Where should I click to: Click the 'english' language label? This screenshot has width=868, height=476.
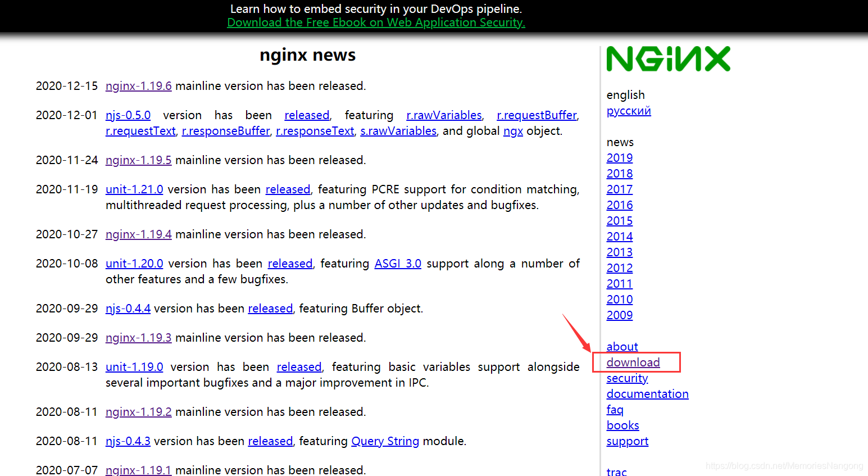coord(625,95)
